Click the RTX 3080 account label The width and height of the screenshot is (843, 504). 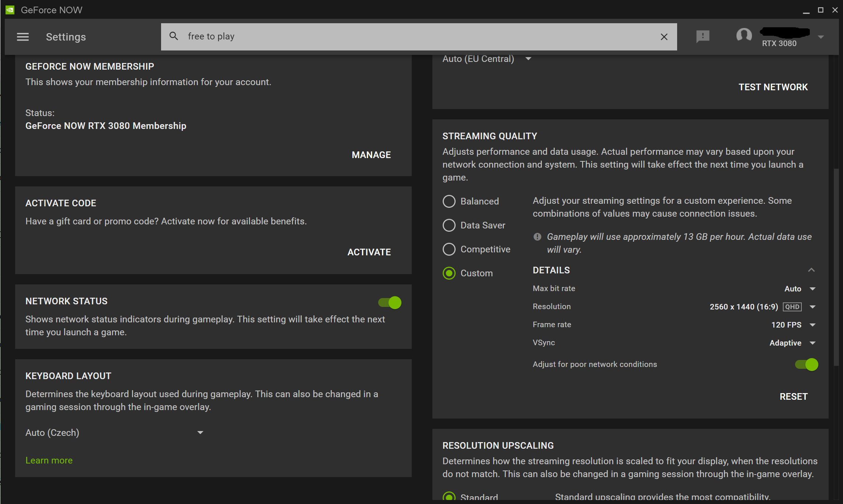[x=779, y=43]
